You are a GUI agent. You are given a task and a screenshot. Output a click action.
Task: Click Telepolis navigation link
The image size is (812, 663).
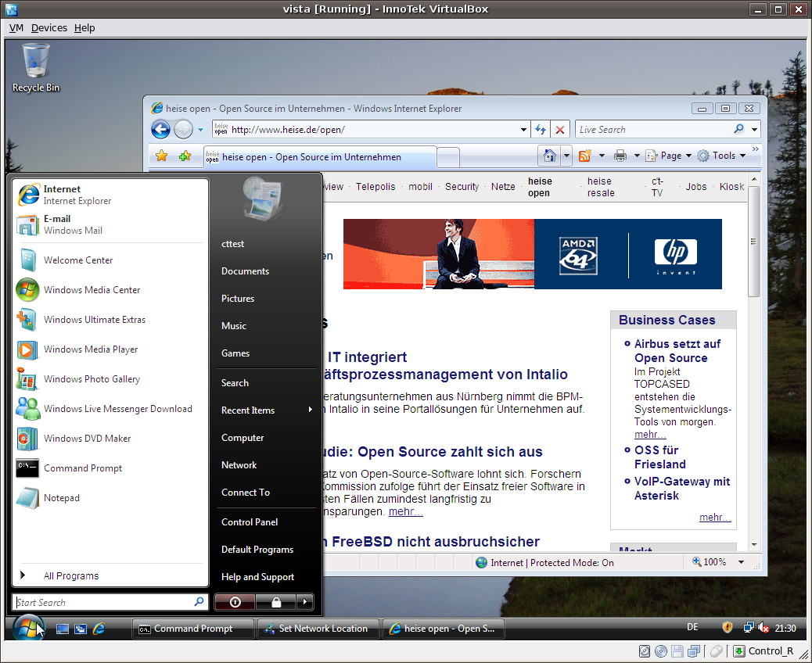pos(375,186)
